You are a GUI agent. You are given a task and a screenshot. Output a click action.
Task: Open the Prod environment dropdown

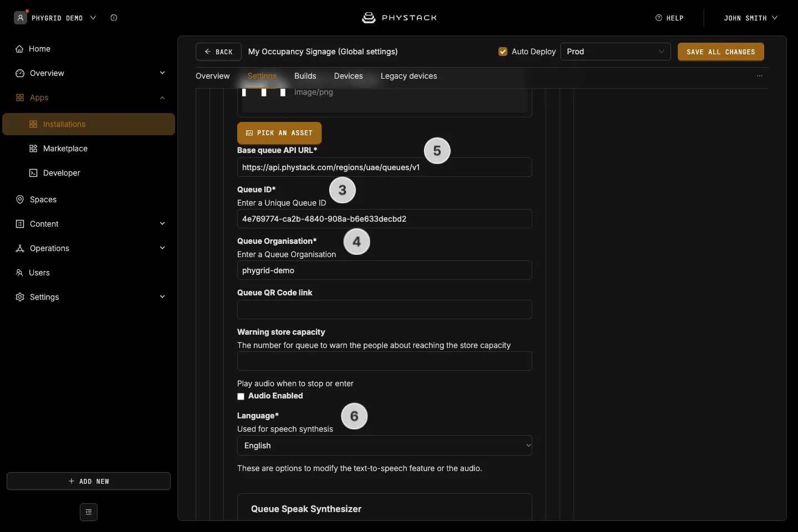pos(616,52)
